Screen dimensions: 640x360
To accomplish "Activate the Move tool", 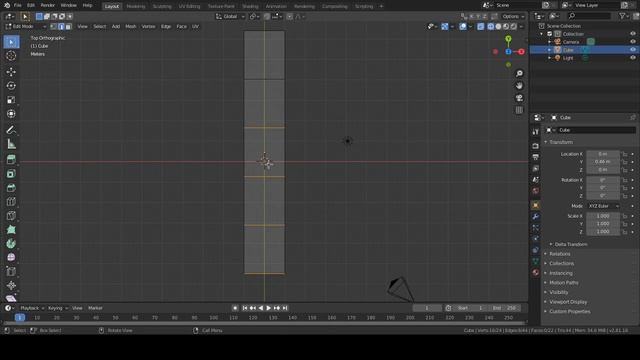I will pyautogui.click(x=11, y=72).
